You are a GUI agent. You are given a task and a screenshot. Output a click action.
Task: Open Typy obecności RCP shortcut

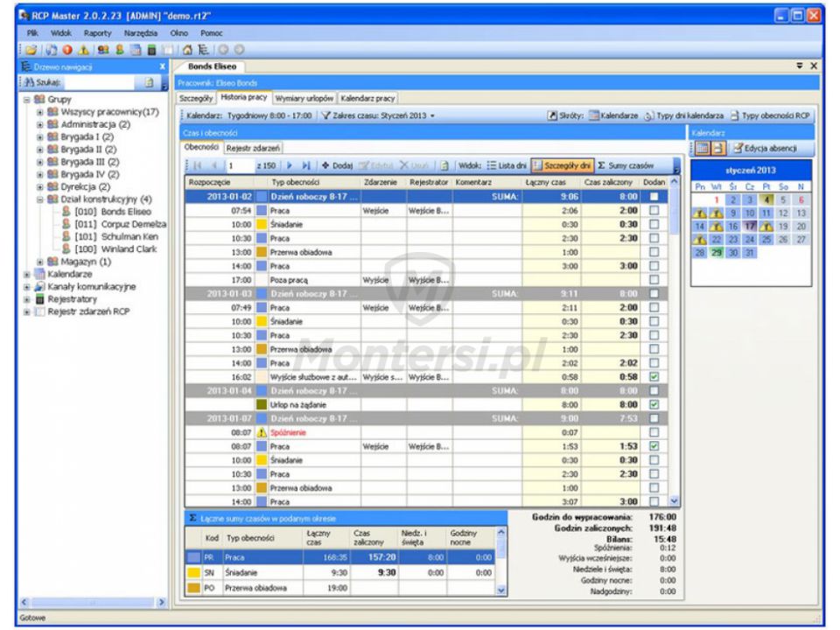tap(770, 115)
